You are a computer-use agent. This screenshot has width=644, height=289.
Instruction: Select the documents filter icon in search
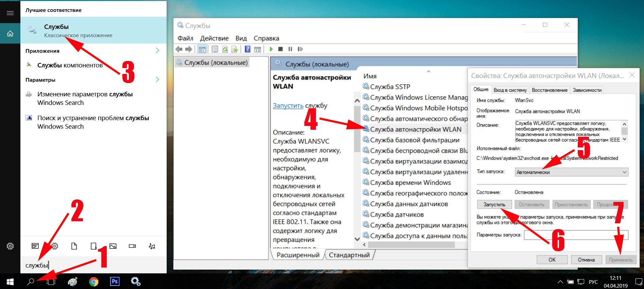click(x=74, y=246)
